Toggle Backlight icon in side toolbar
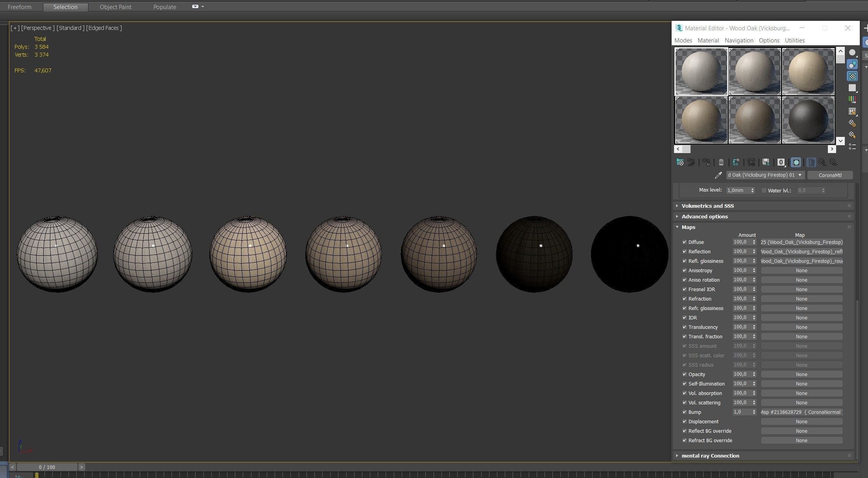Screen dimensions: 868x478 tap(852, 64)
